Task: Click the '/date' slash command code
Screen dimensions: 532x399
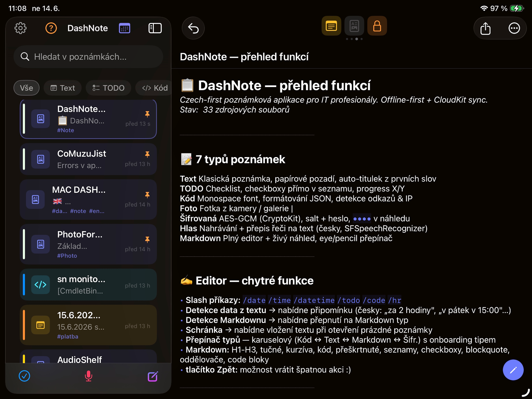Action: click(x=254, y=300)
